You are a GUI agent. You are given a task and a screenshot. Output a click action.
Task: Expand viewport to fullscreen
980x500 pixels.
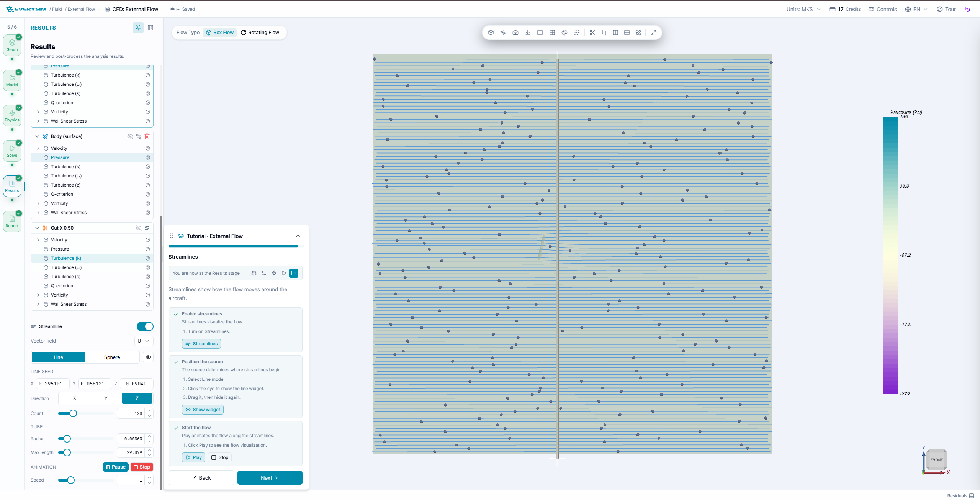pyautogui.click(x=653, y=33)
